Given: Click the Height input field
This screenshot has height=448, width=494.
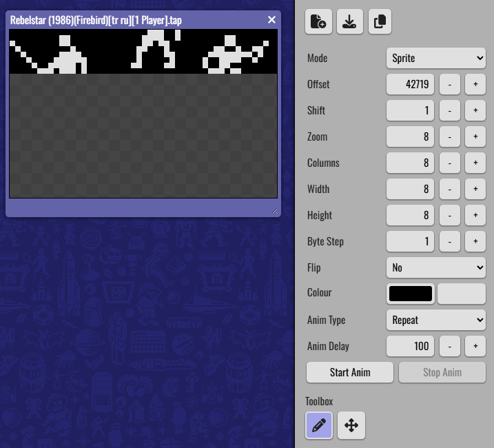Looking at the screenshot, I should [x=410, y=215].
